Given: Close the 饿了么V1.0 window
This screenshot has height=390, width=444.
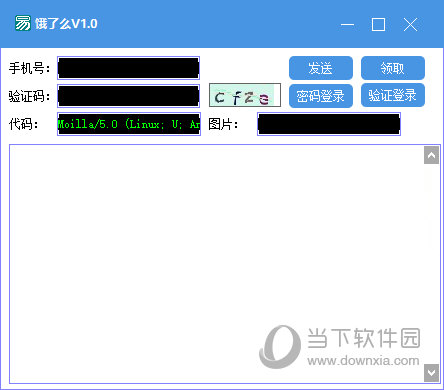Looking at the screenshot, I should (x=410, y=24).
